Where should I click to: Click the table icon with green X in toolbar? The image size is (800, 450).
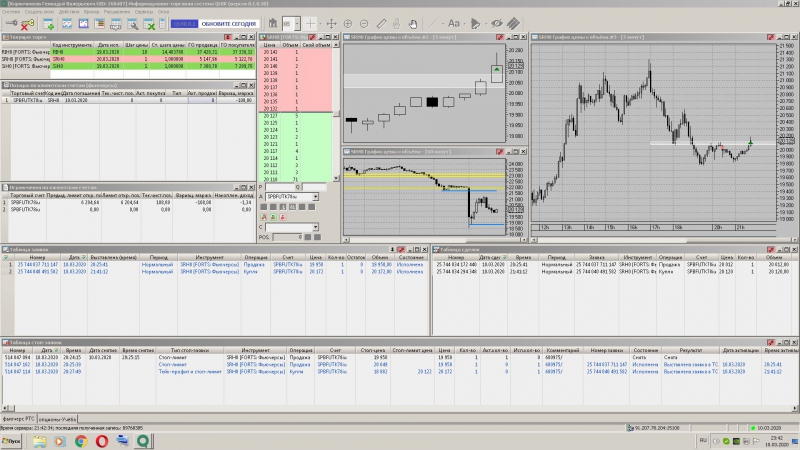pos(149,23)
